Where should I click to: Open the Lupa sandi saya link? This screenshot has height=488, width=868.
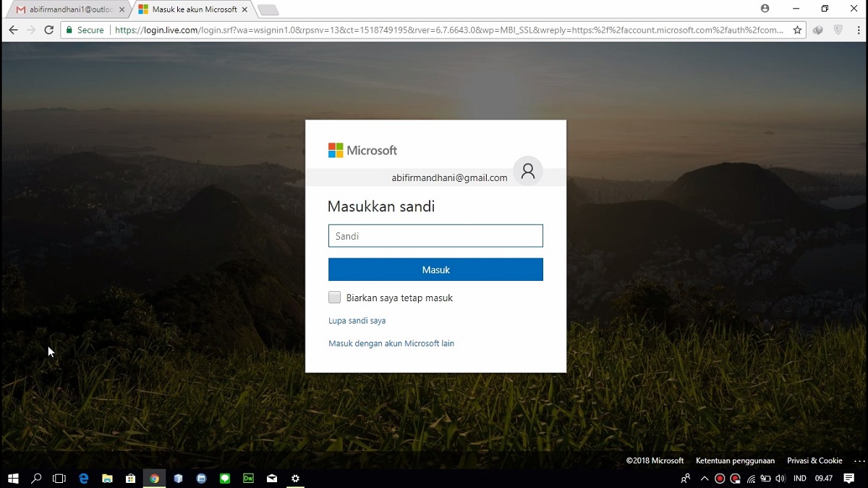(357, 321)
